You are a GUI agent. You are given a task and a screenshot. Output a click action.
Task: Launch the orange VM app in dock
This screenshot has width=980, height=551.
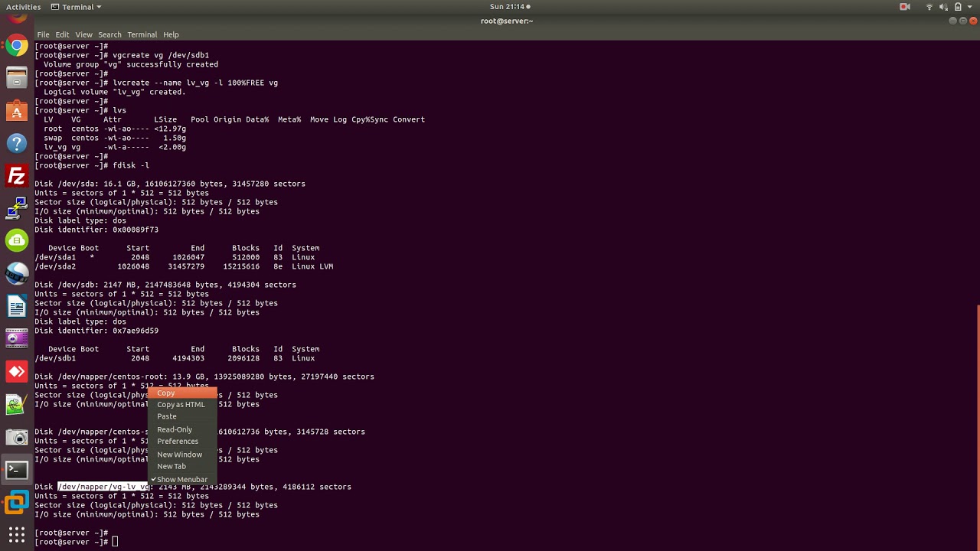pos(16,503)
